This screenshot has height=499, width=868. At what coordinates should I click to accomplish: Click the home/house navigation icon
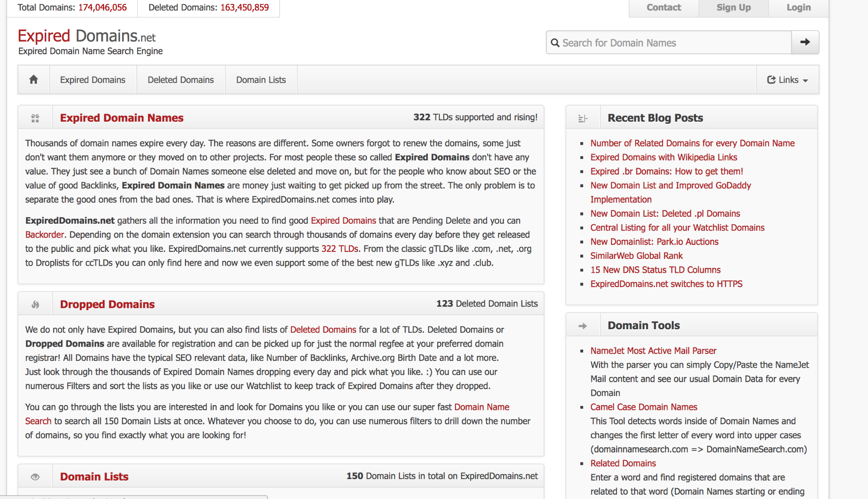tap(33, 79)
